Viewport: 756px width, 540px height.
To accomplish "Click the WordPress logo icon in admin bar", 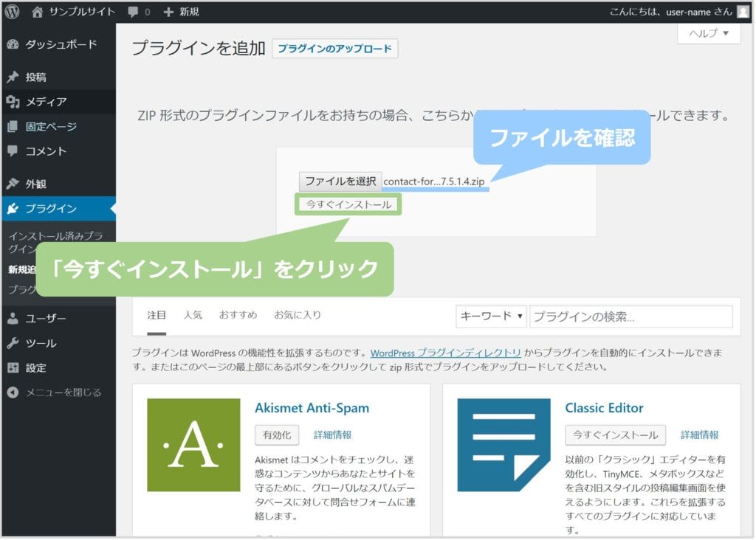I will tap(13, 12).
